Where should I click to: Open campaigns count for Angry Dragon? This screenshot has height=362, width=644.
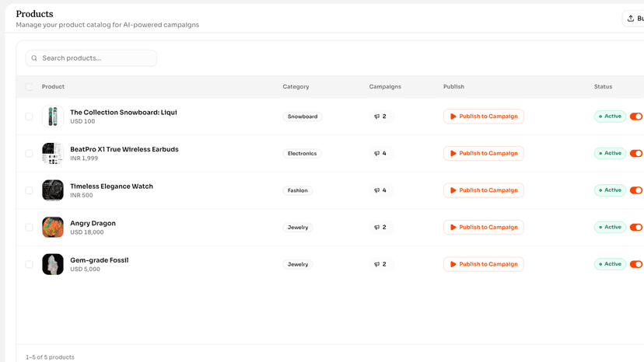pos(381,228)
